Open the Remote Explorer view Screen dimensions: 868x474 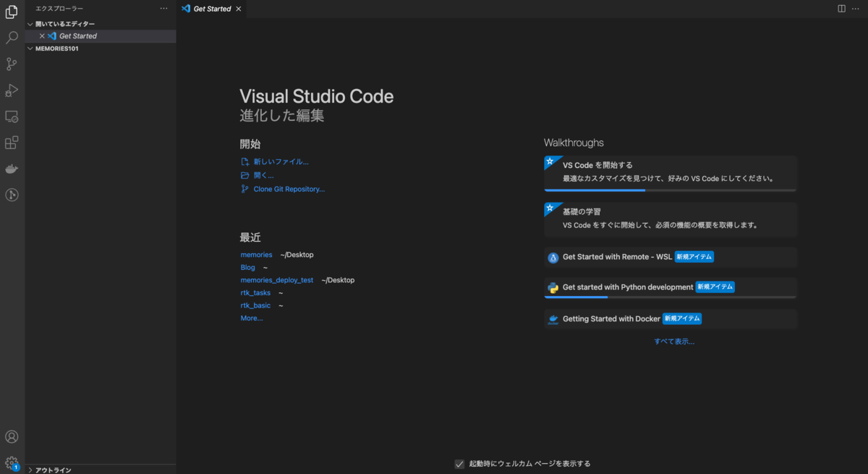click(x=11, y=116)
